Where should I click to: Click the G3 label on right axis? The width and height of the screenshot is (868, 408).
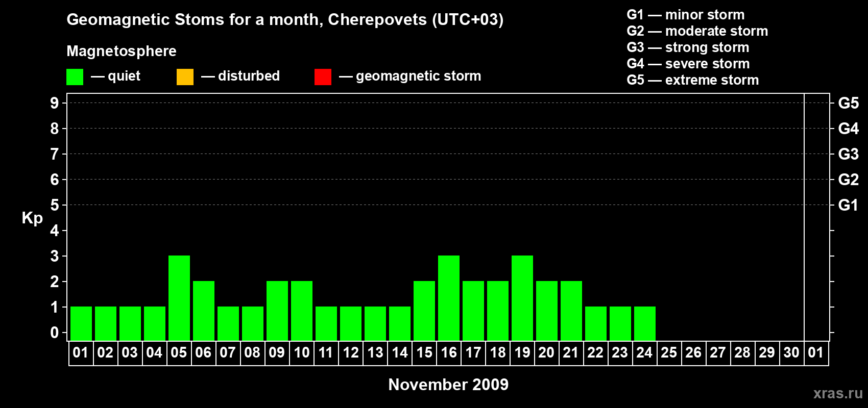pos(849,154)
